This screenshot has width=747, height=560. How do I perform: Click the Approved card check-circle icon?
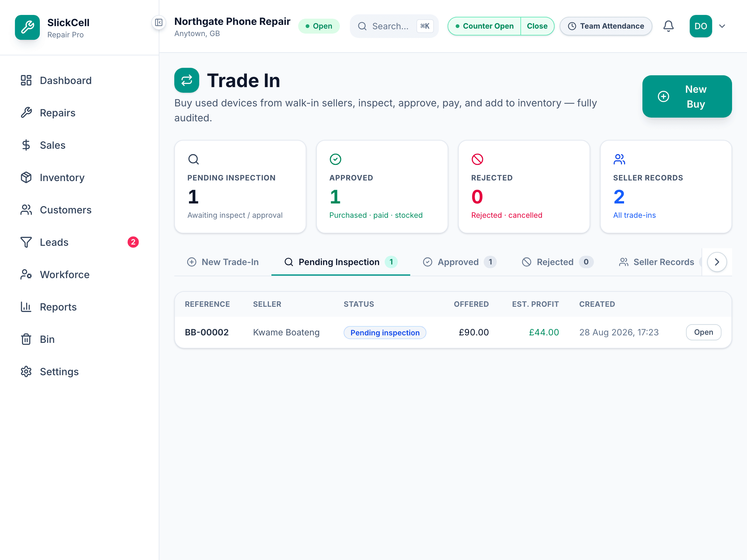click(335, 159)
